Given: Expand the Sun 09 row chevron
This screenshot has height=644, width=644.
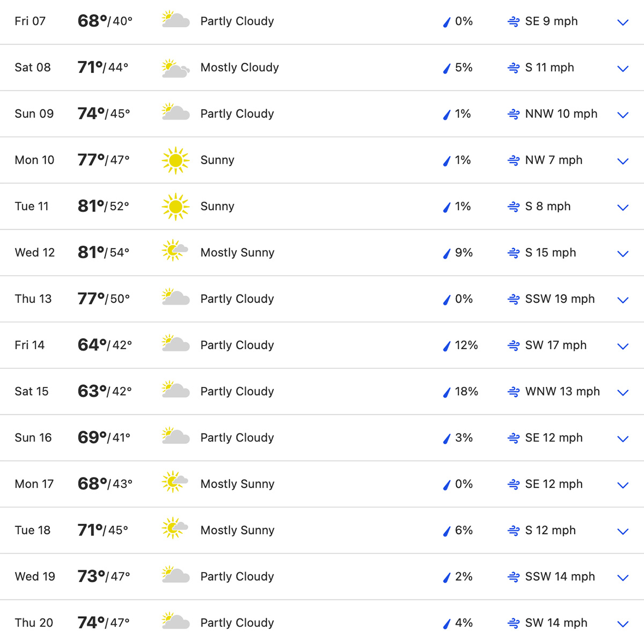Looking at the screenshot, I should click(x=623, y=115).
